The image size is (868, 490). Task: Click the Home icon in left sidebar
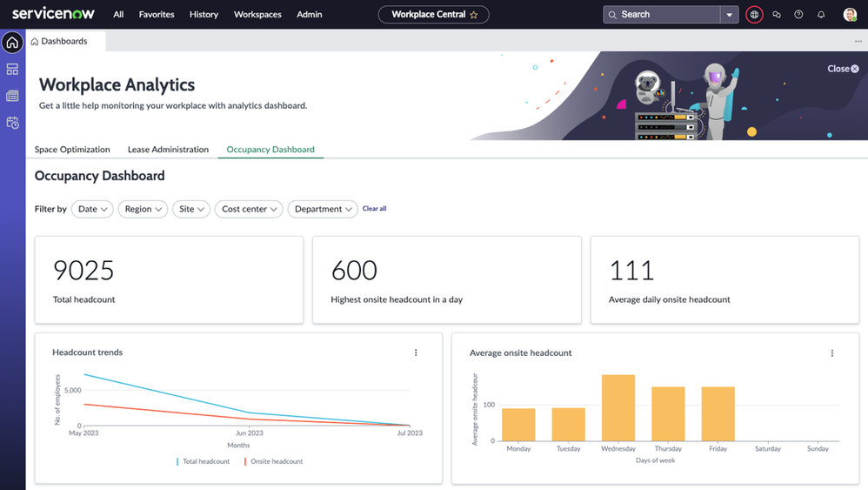click(12, 43)
